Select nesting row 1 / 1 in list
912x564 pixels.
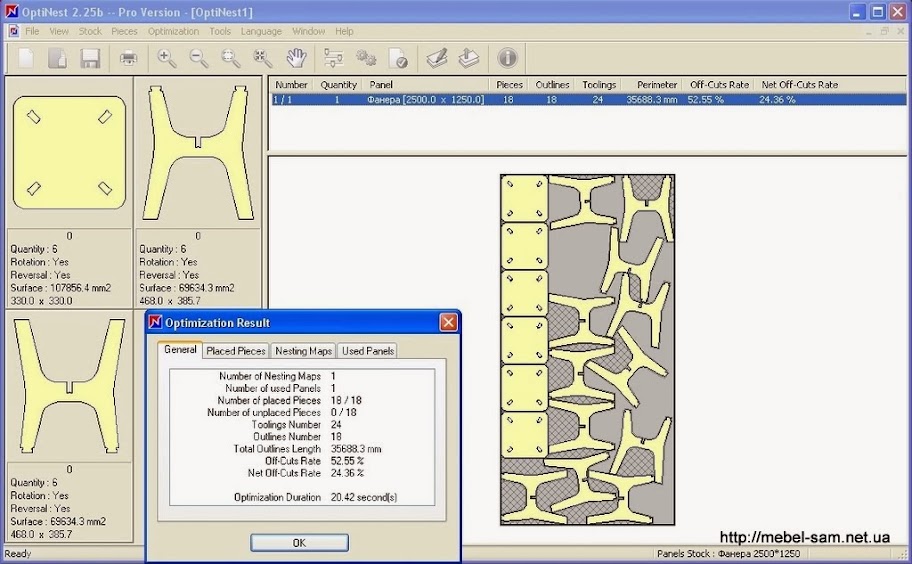[400, 100]
